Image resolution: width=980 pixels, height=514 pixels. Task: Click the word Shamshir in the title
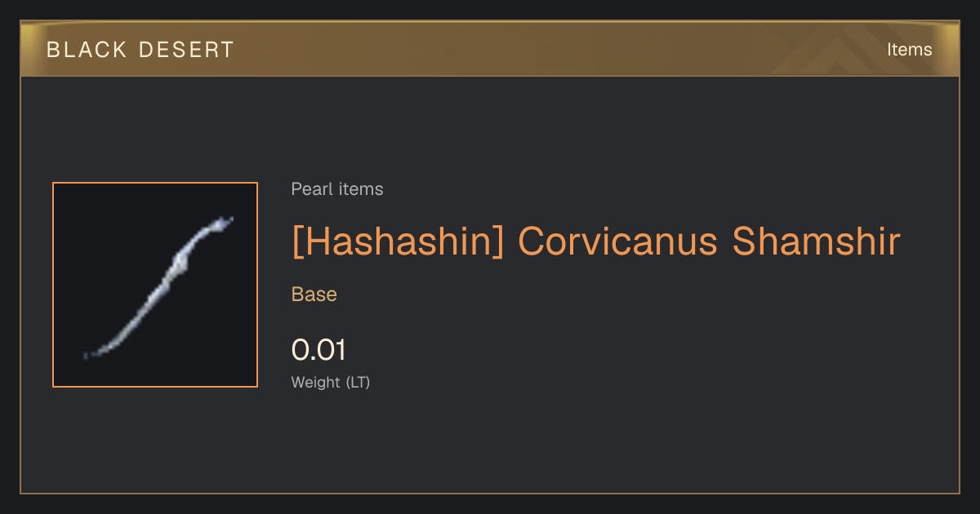[x=817, y=241]
